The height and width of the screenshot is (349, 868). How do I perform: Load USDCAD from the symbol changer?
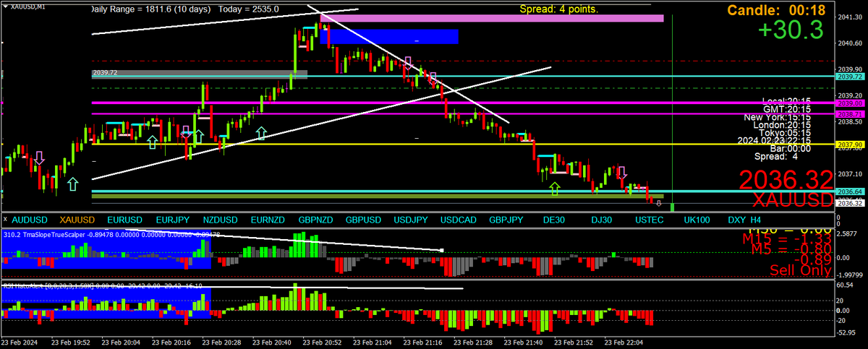pos(459,219)
